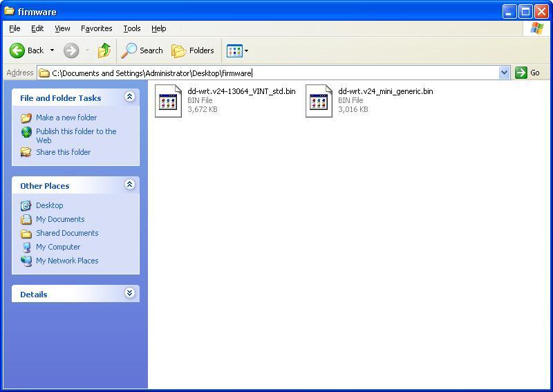Click the Go button

(x=527, y=73)
